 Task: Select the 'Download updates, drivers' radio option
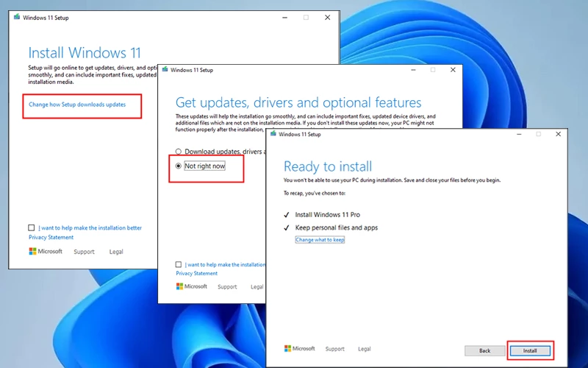coord(179,152)
